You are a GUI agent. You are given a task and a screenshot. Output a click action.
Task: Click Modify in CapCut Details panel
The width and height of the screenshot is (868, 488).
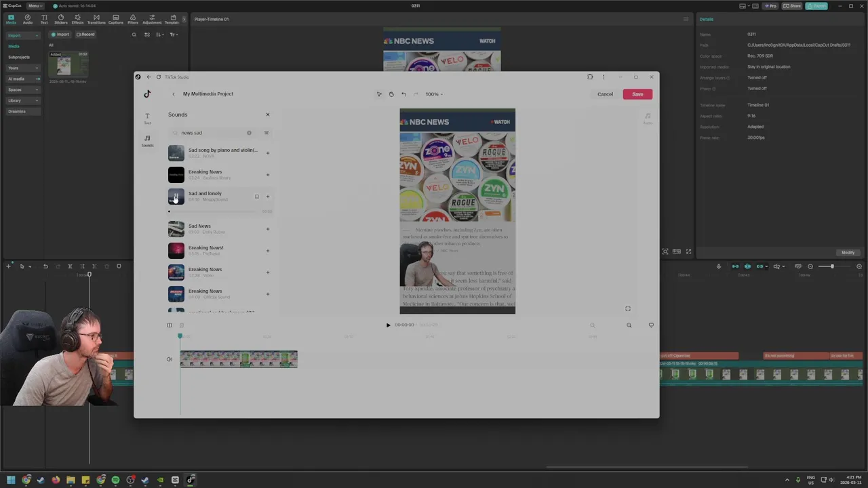pyautogui.click(x=848, y=252)
